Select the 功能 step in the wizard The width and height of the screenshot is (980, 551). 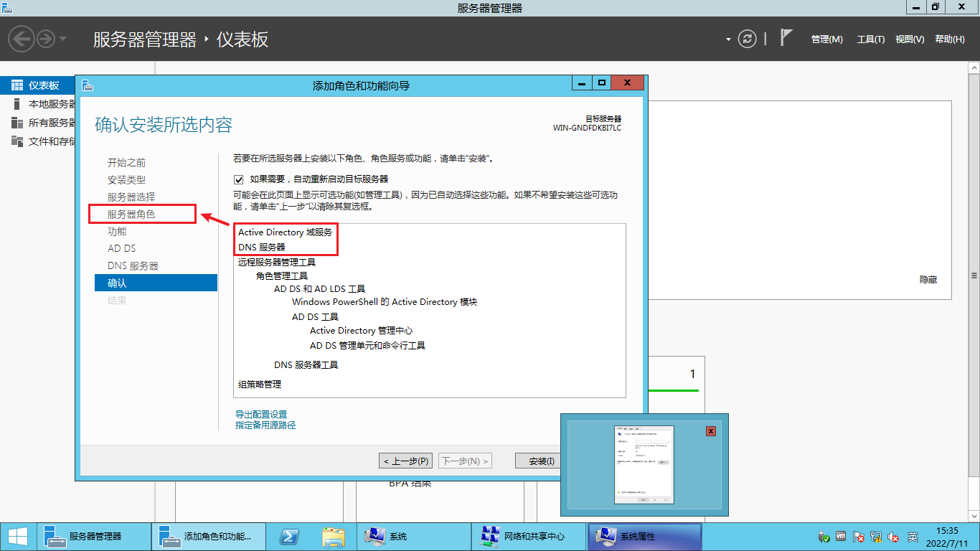coord(117,231)
